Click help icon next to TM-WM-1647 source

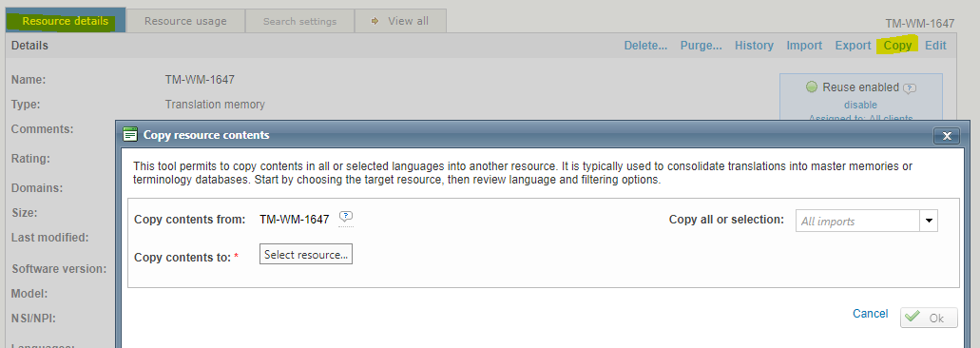346,217
